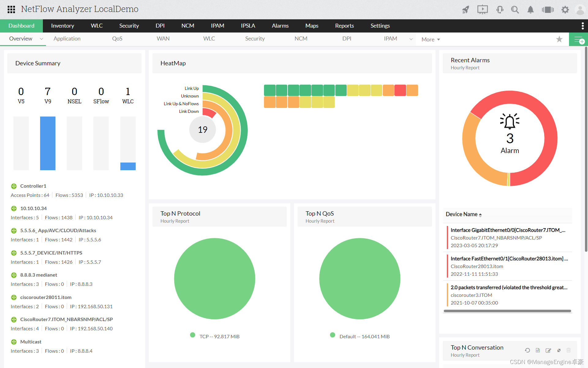
Task: Open the notifications bell icon
Action: click(x=530, y=9)
